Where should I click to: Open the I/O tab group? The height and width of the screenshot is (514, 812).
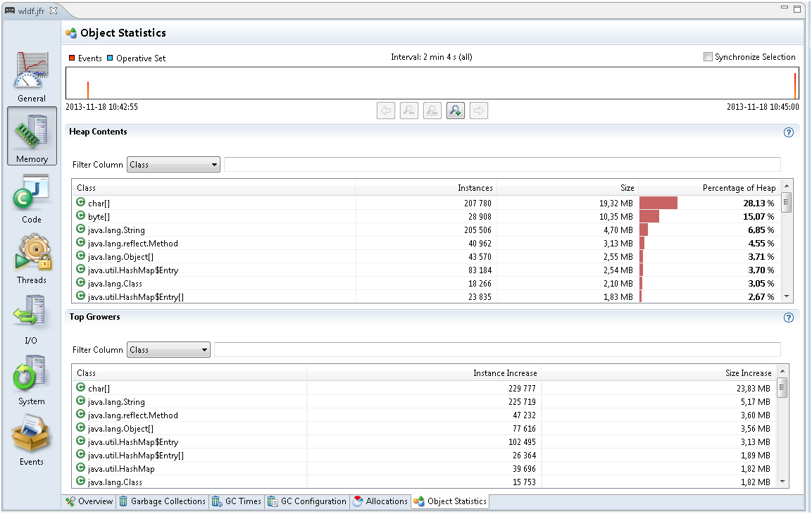point(32,318)
